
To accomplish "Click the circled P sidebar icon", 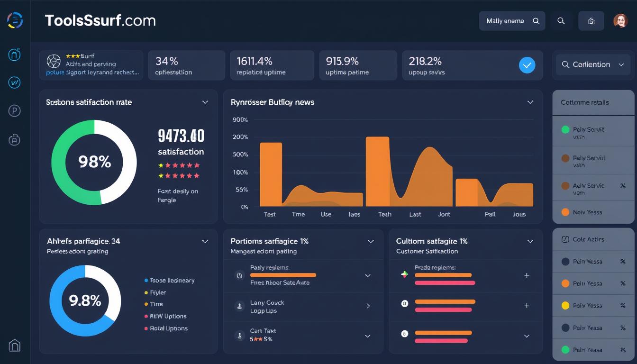I will point(15,111).
